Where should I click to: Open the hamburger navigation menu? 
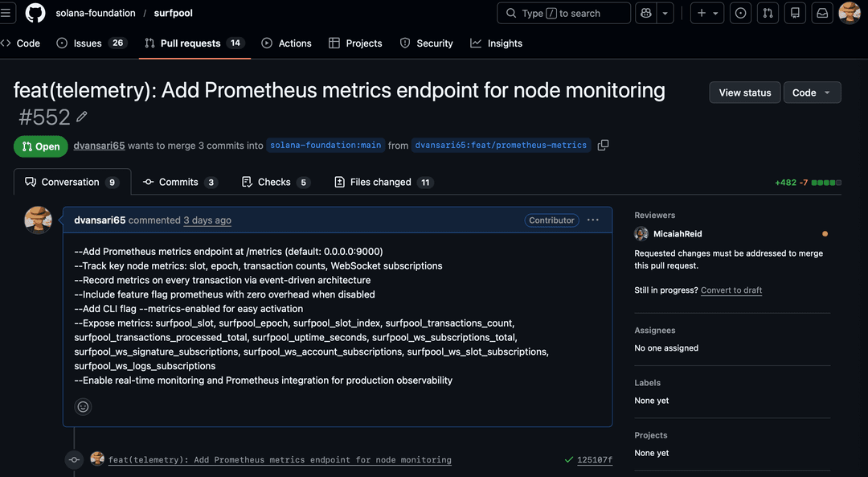[6, 13]
